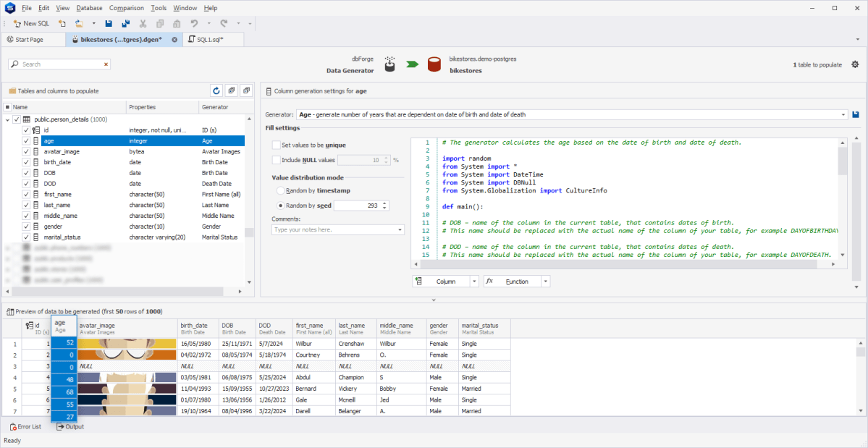Open the Comments notes dropdown

pyautogui.click(x=400, y=229)
